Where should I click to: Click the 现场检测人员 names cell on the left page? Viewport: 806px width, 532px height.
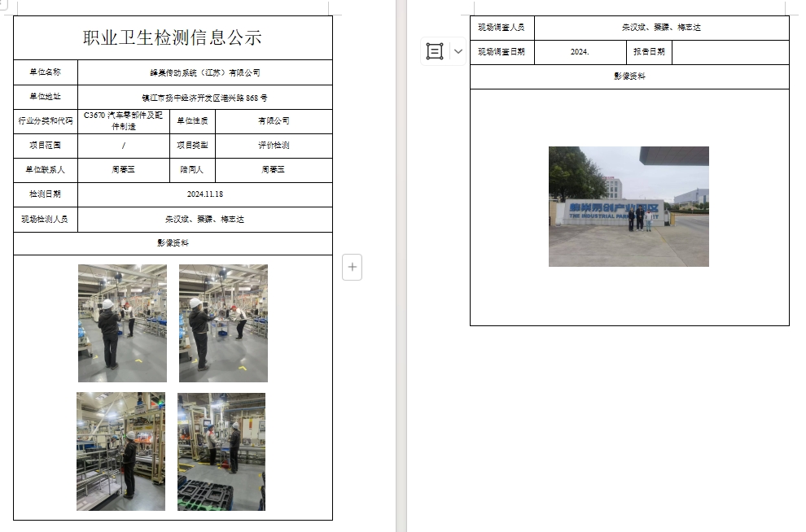point(205,220)
